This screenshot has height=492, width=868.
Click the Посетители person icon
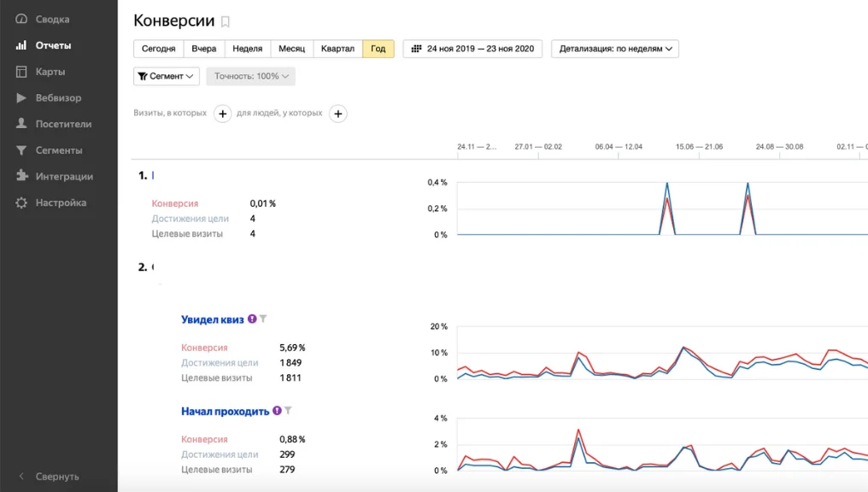pyautogui.click(x=21, y=123)
